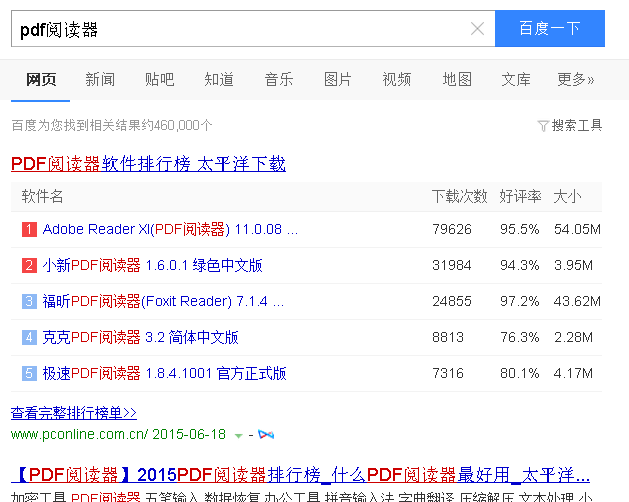Open 查看完整排行榜单>> link
This screenshot has height=502, width=629.
tap(74, 413)
